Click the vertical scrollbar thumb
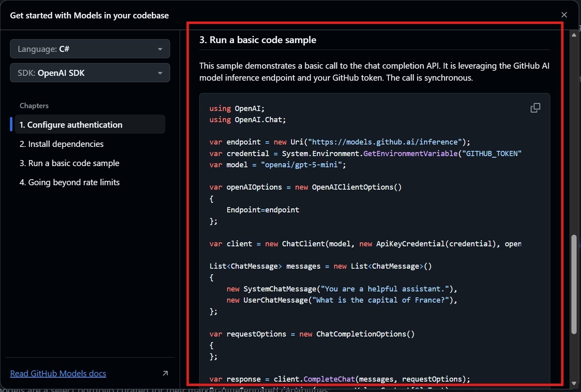This screenshot has width=581, height=392. [x=574, y=283]
